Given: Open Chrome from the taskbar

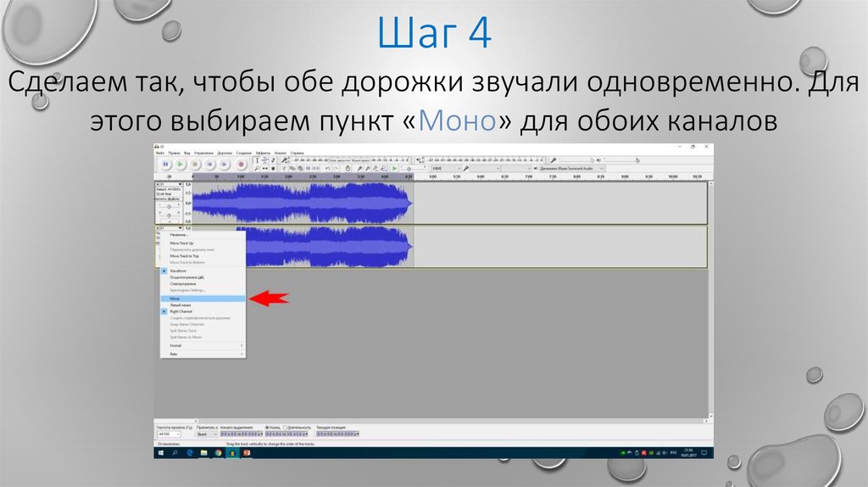Looking at the screenshot, I should (218, 453).
